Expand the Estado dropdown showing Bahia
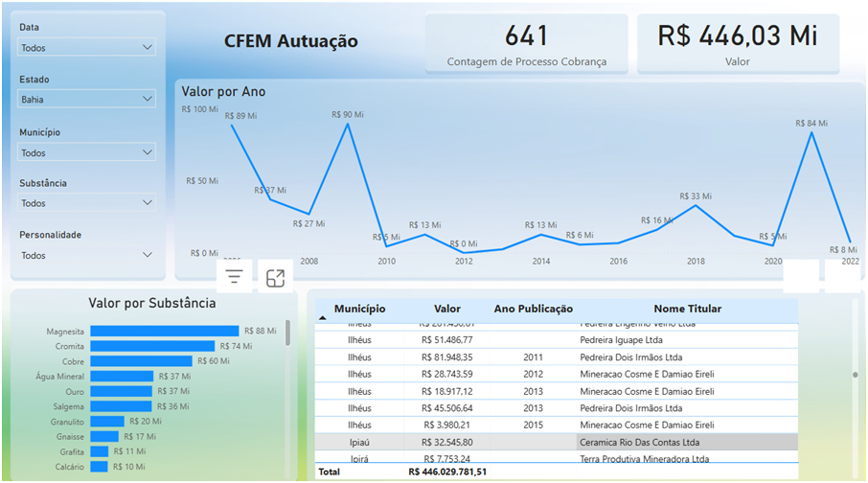868x483 pixels. point(86,99)
